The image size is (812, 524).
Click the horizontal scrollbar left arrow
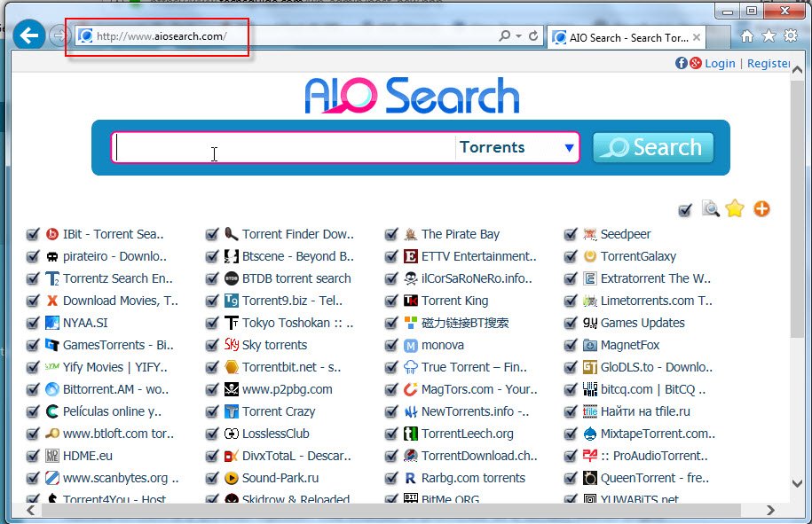coord(30,510)
